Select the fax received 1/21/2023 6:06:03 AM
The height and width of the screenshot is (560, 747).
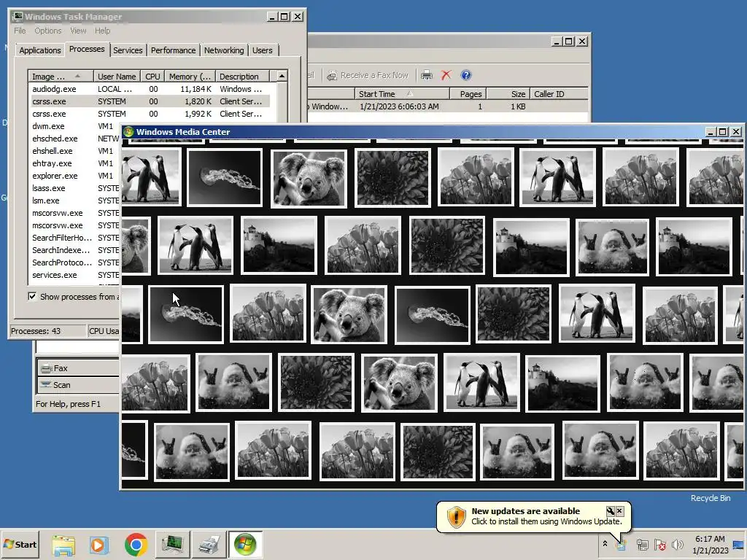pos(448,106)
